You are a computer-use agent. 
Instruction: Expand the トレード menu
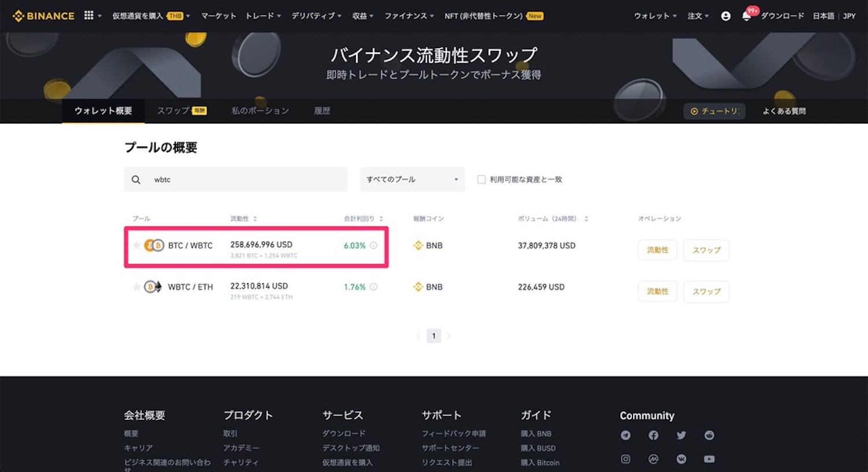coord(263,16)
